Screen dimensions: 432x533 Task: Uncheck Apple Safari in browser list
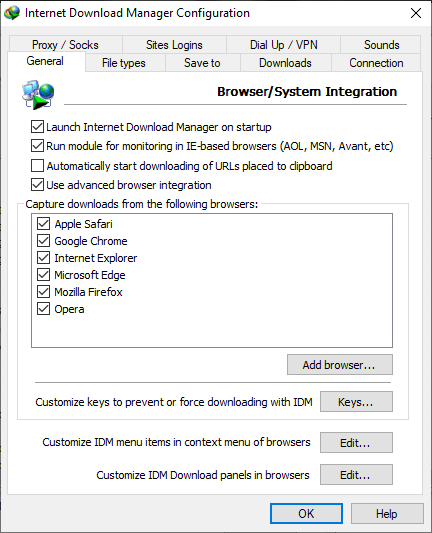pos(43,224)
